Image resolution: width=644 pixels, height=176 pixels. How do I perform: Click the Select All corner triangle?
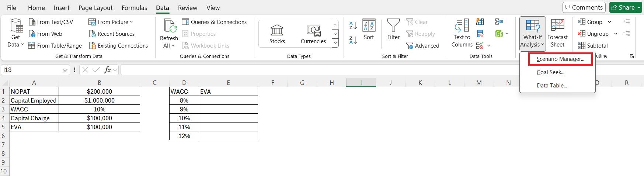pyautogui.click(x=5, y=83)
